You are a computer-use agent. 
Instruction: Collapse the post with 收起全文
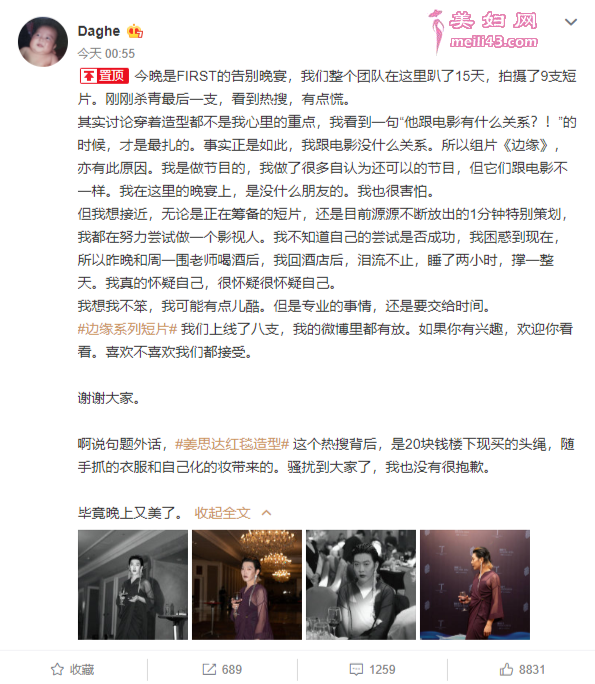[222, 513]
